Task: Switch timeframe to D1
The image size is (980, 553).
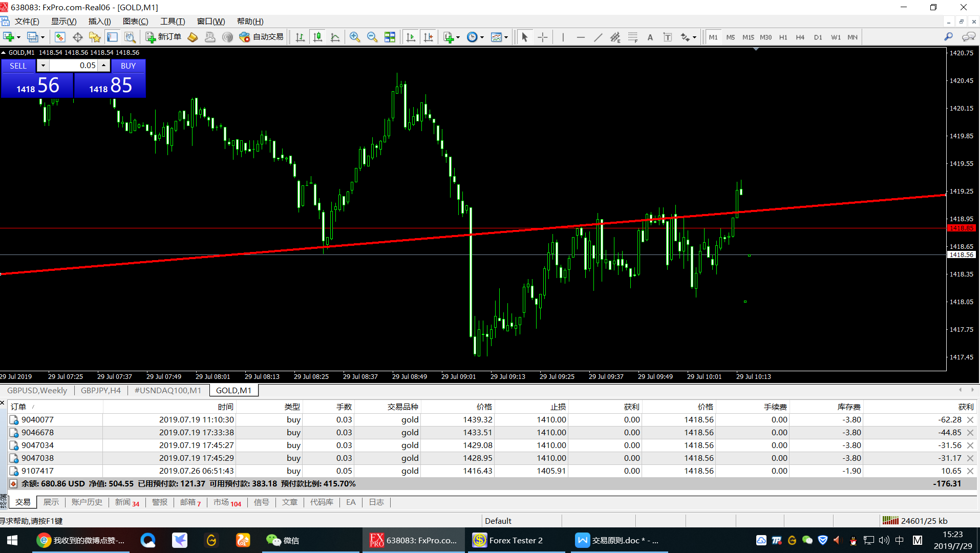Action: pyautogui.click(x=818, y=37)
